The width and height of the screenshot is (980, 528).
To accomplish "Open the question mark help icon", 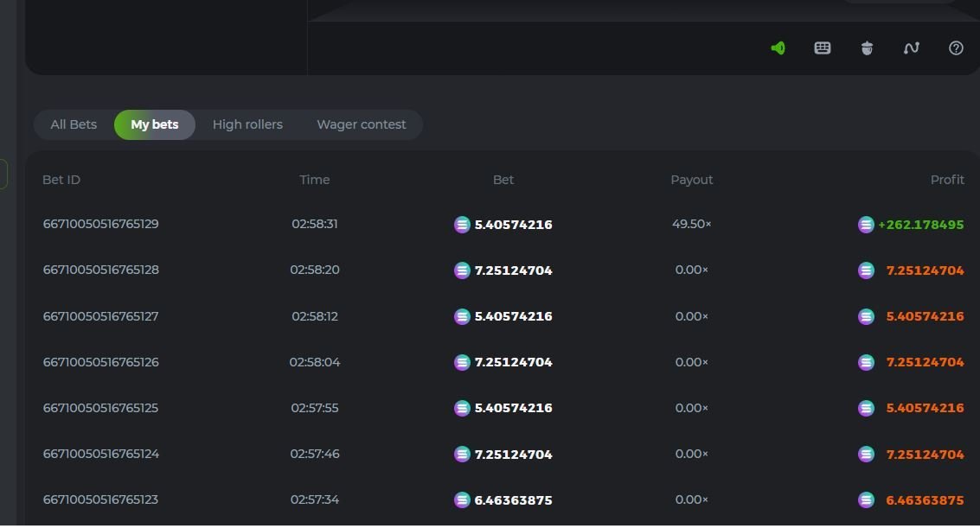I will 956,48.
